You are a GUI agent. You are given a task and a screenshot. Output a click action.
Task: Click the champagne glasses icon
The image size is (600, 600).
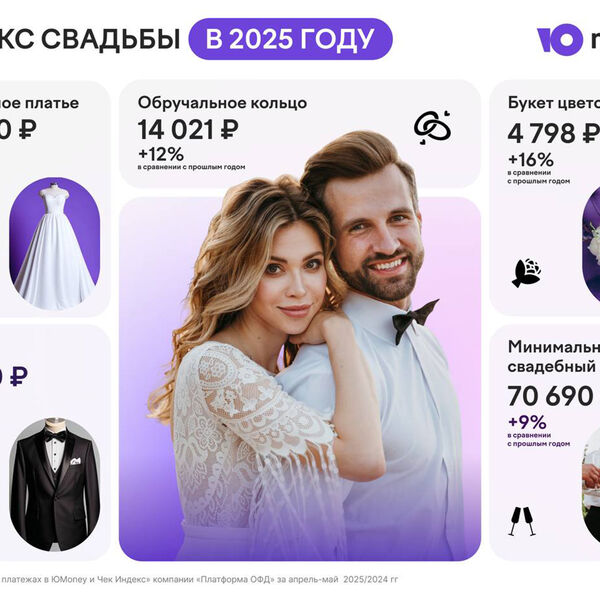click(522, 521)
